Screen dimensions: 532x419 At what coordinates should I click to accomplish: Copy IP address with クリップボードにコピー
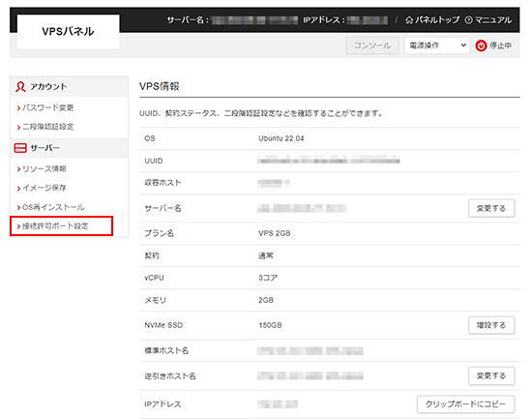tap(465, 404)
